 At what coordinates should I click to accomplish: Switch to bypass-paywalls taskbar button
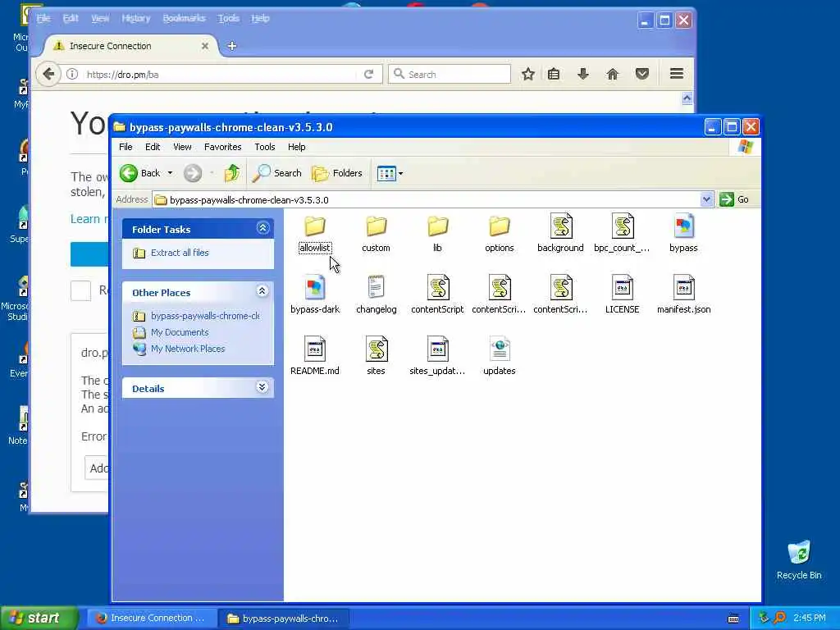coord(285,619)
